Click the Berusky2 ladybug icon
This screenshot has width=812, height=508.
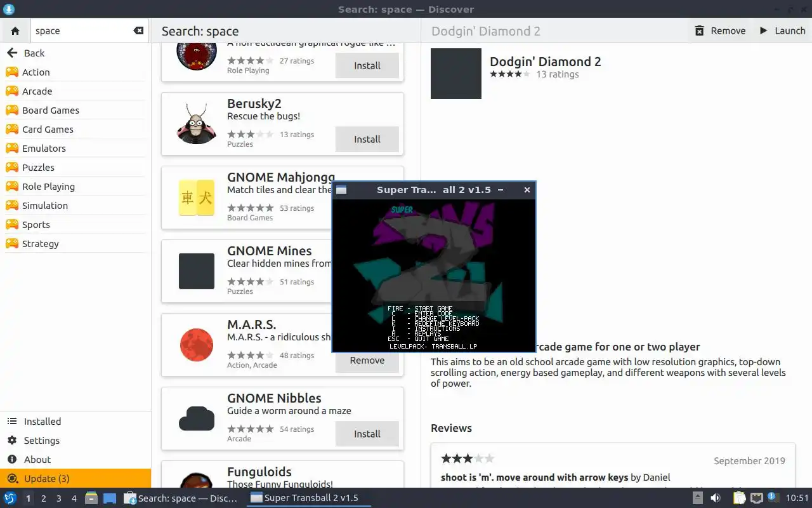point(197,124)
